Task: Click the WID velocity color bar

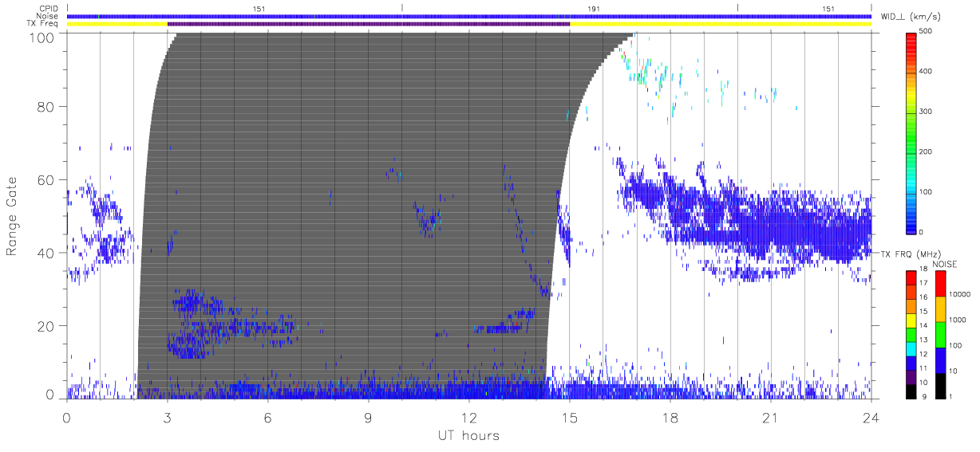Action: click(911, 132)
